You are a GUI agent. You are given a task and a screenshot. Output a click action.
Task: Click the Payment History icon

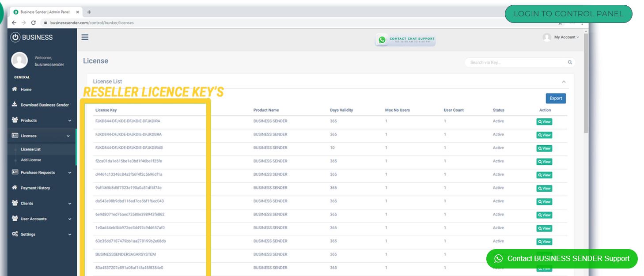14,188
